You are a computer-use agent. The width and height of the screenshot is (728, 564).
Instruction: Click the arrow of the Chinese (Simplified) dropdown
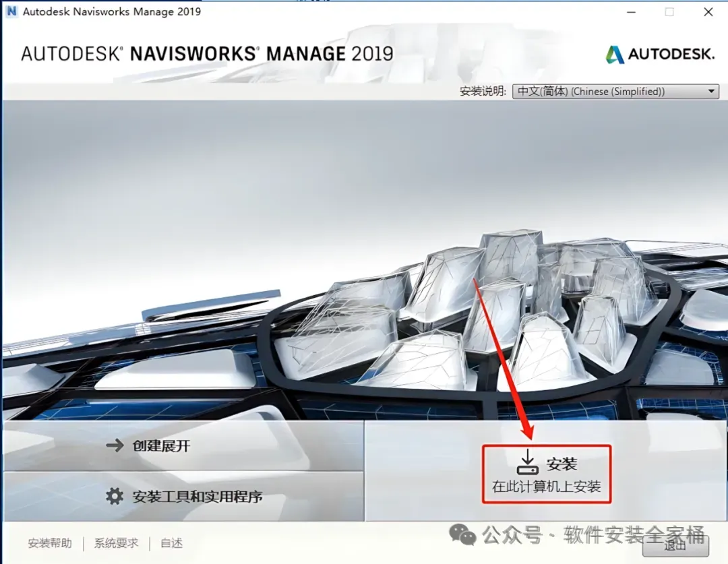[x=711, y=92]
